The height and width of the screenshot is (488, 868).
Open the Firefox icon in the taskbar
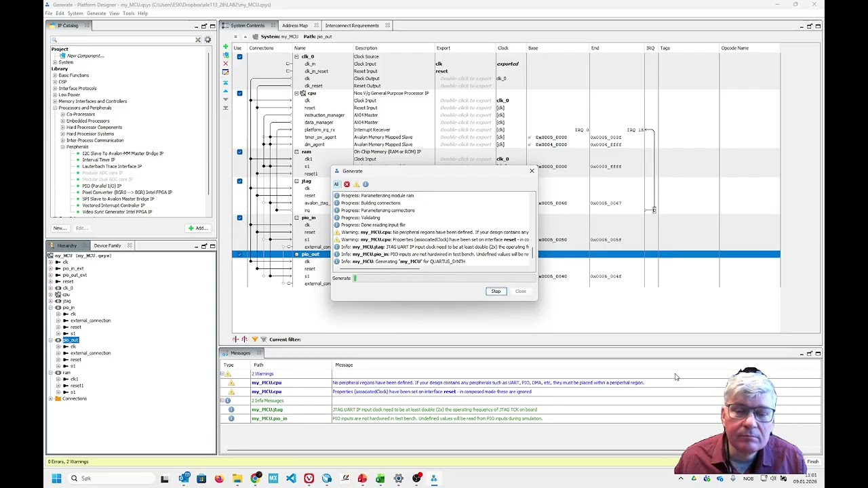[219, 479]
